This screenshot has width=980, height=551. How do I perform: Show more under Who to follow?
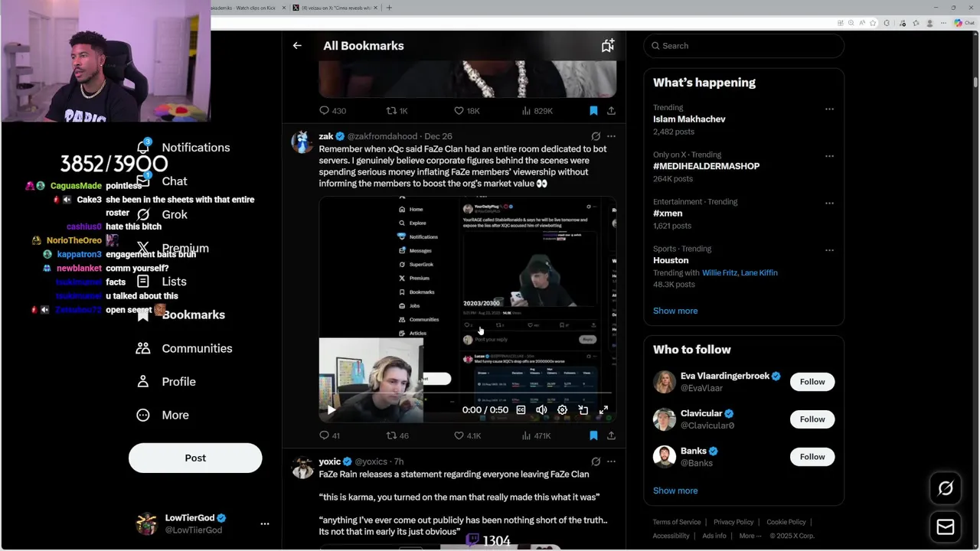(x=675, y=491)
